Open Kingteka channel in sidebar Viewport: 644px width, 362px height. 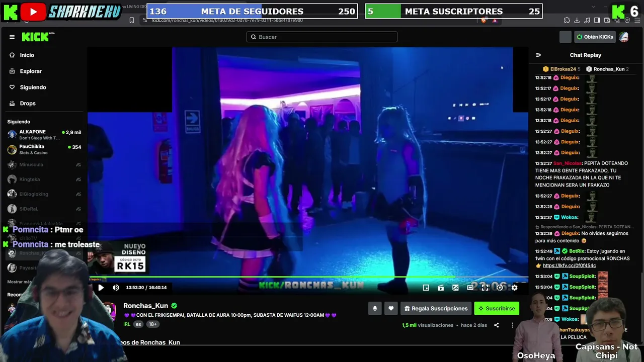coord(44,179)
